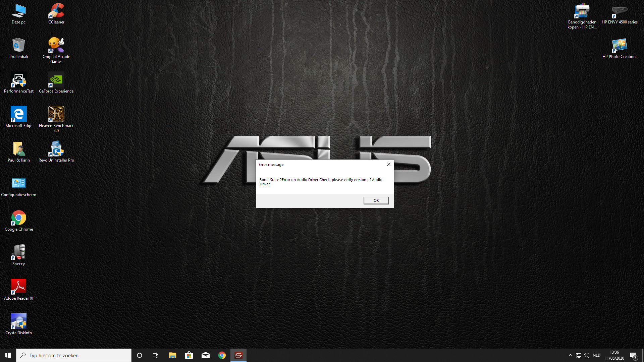Open the CCleaner desktop icon
644x362 pixels.
pyautogui.click(x=56, y=14)
